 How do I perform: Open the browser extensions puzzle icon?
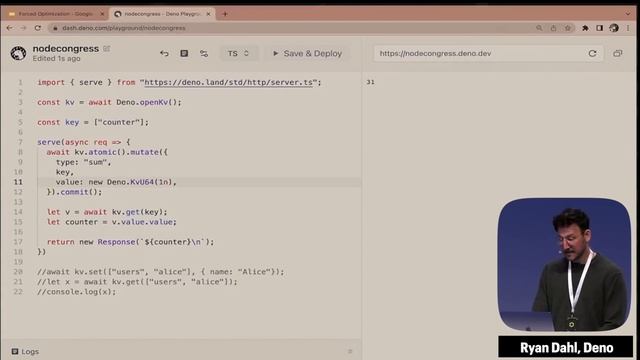[585, 28]
